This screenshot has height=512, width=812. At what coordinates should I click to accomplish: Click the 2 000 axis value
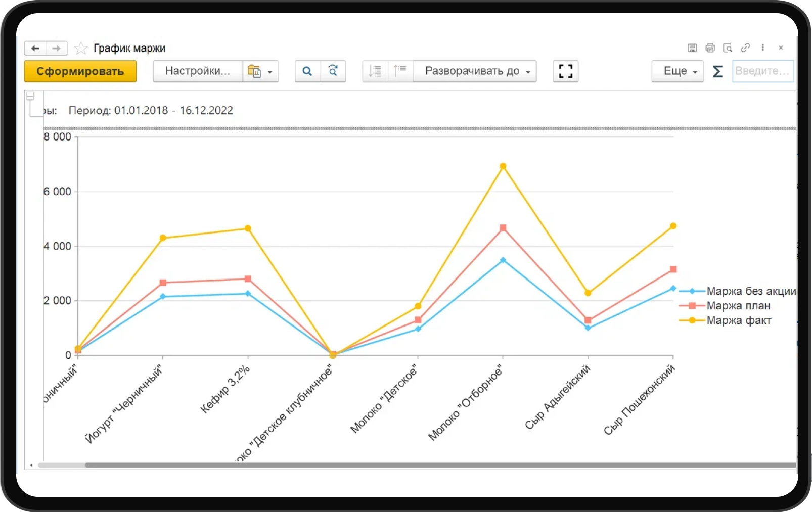pyautogui.click(x=58, y=301)
